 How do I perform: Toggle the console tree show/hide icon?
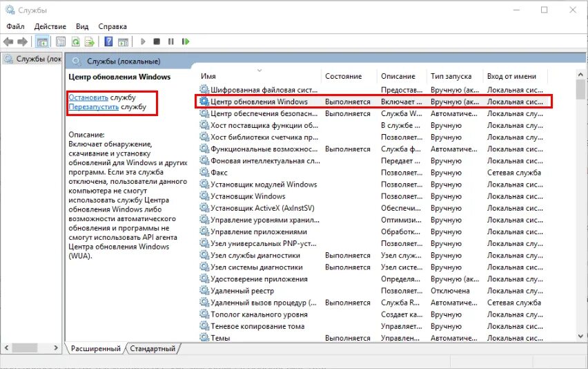[42, 41]
